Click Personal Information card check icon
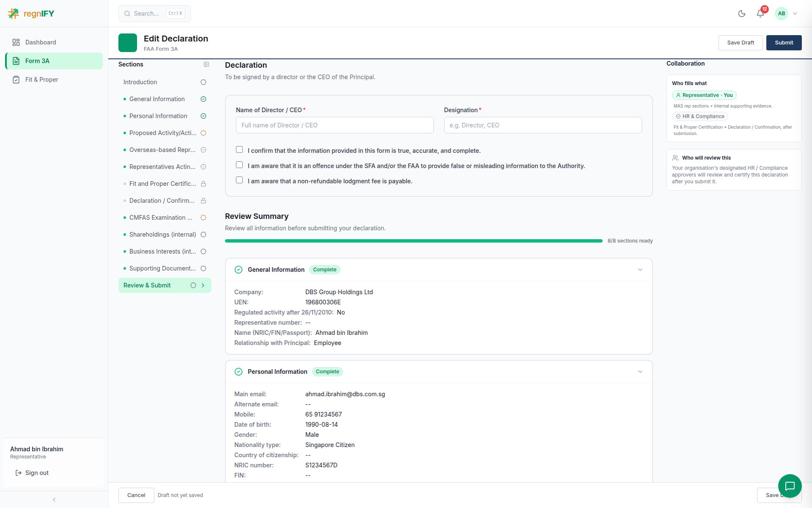The image size is (812, 508). tap(239, 372)
